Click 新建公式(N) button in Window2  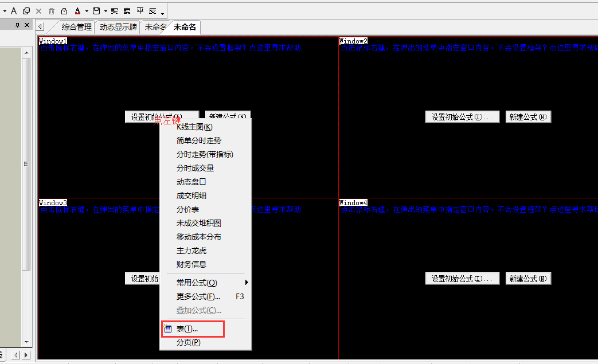(x=528, y=117)
